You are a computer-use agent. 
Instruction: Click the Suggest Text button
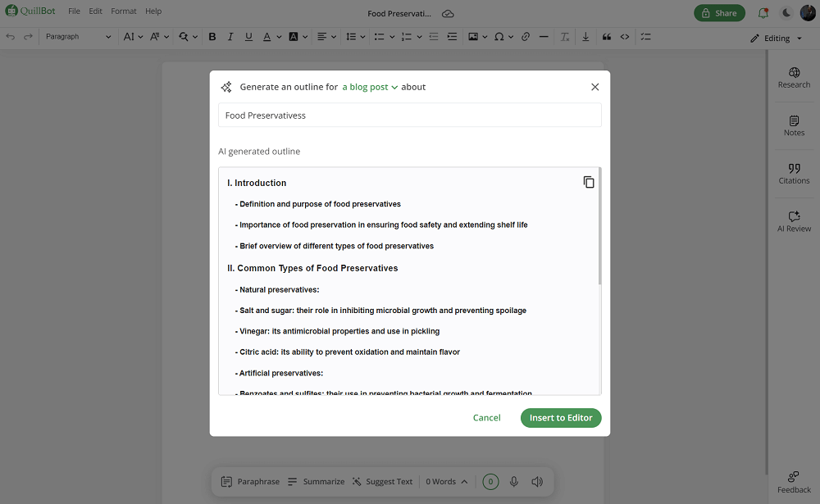[x=382, y=482]
